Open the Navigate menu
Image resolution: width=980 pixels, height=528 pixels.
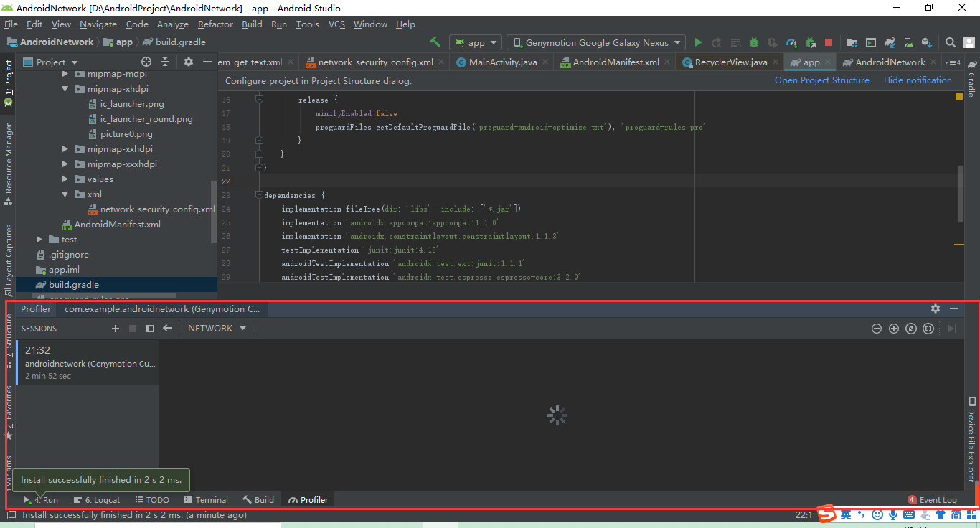click(98, 24)
